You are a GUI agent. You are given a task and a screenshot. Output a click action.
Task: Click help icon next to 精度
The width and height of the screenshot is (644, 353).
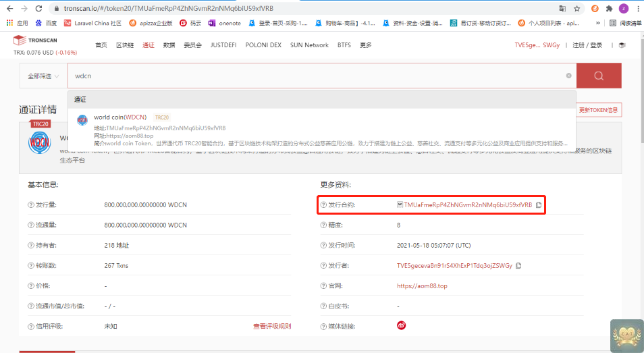[x=323, y=225]
